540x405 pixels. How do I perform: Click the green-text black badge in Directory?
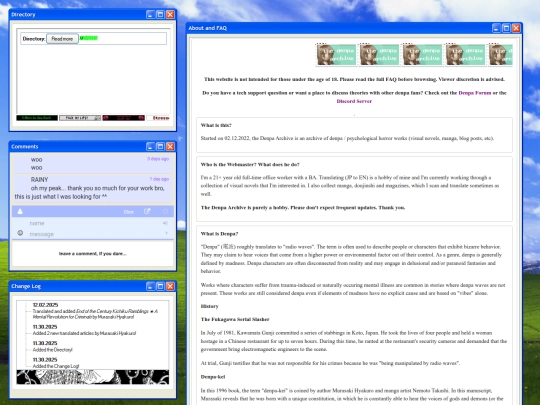point(37,118)
